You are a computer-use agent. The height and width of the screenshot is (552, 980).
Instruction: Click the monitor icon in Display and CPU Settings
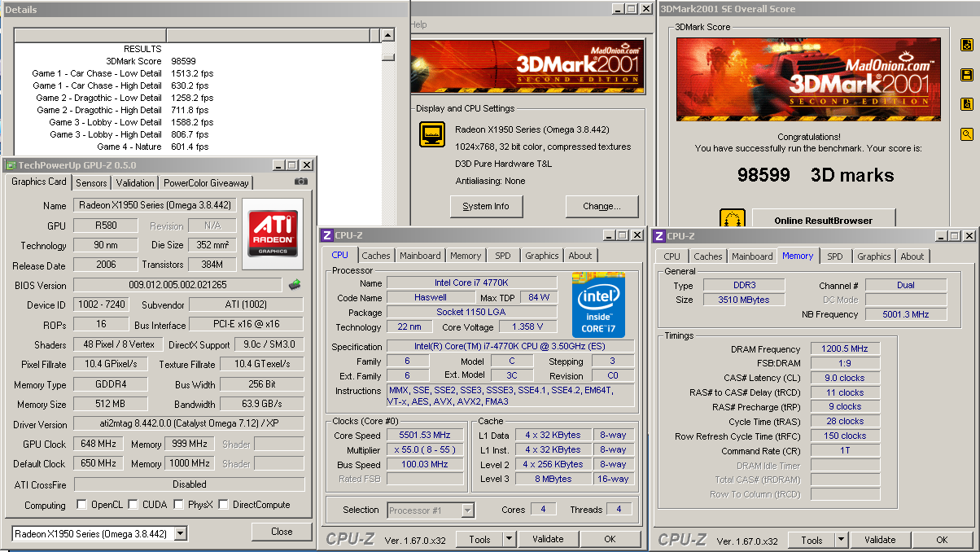(431, 134)
